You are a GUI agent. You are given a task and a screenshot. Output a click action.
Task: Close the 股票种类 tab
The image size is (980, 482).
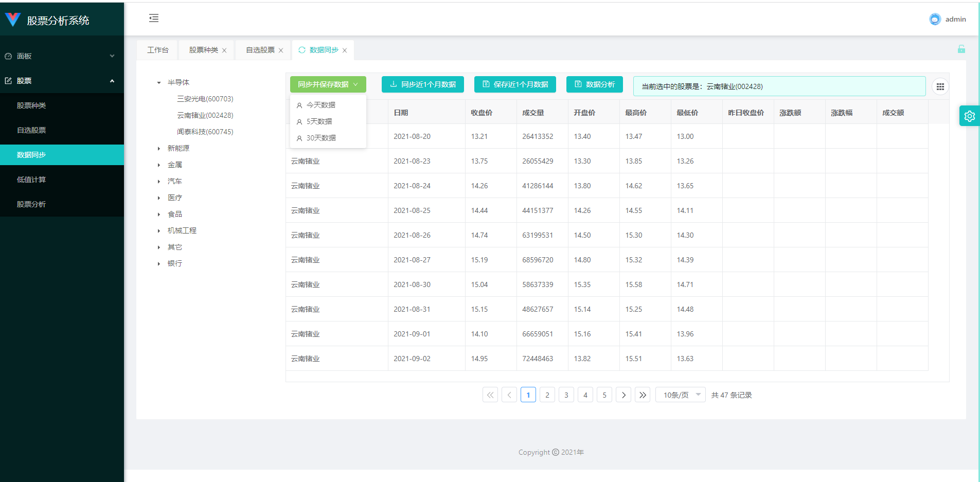pos(224,50)
